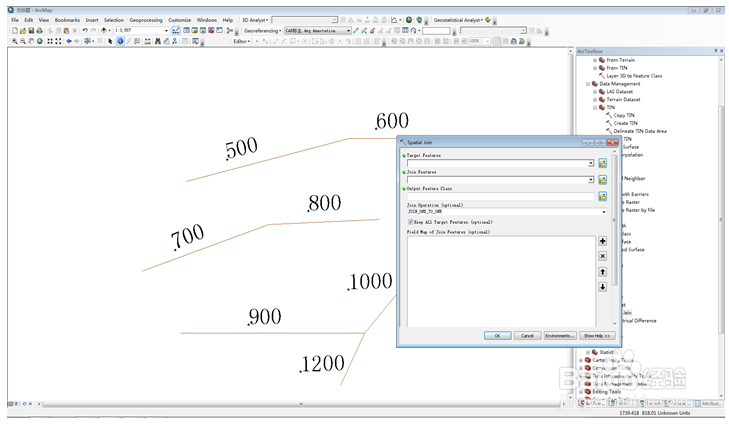Add a field with the plus button
The image size is (729, 427).
tap(603, 241)
